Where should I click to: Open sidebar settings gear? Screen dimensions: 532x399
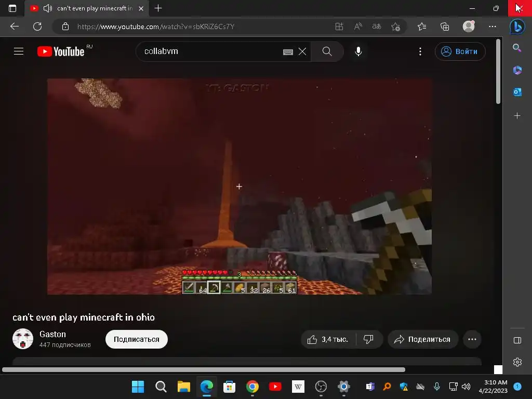click(x=517, y=362)
